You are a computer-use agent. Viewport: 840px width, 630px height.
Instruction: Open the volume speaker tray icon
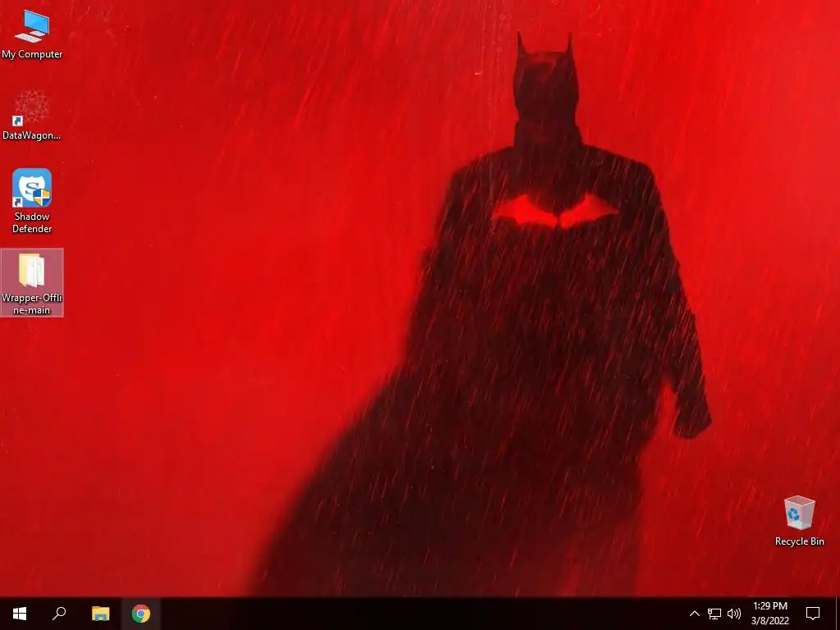734,614
